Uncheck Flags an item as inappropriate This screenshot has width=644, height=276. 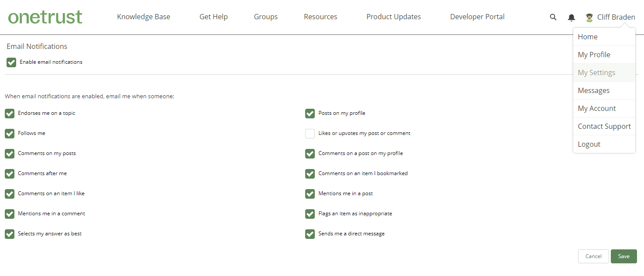[310, 214]
